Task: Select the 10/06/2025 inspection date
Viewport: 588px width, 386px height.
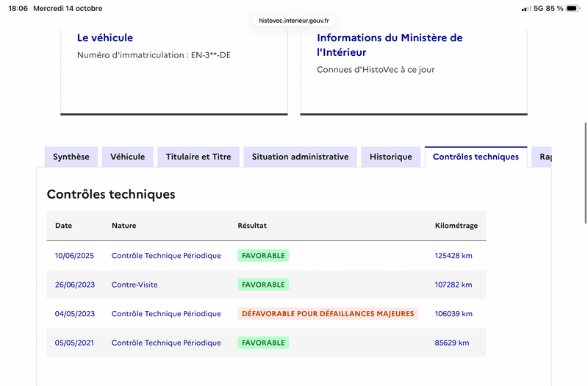Action: (74, 255)
